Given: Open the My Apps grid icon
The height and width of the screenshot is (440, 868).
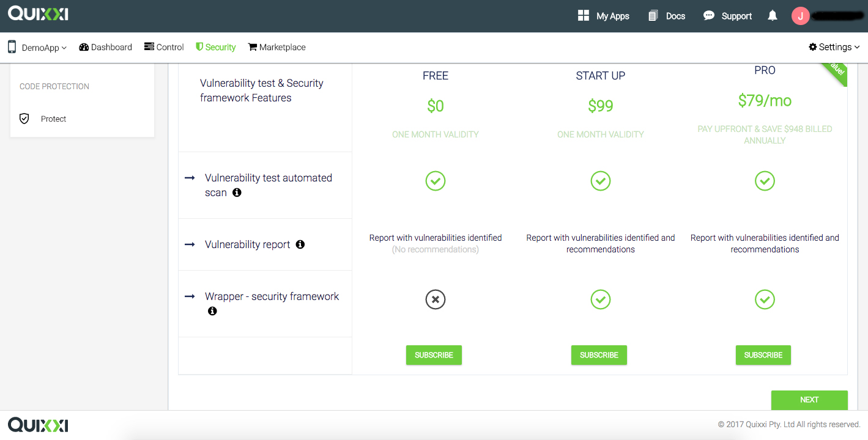Looking at the screenshot, I should pyautogui.click(x=583, y=15).
